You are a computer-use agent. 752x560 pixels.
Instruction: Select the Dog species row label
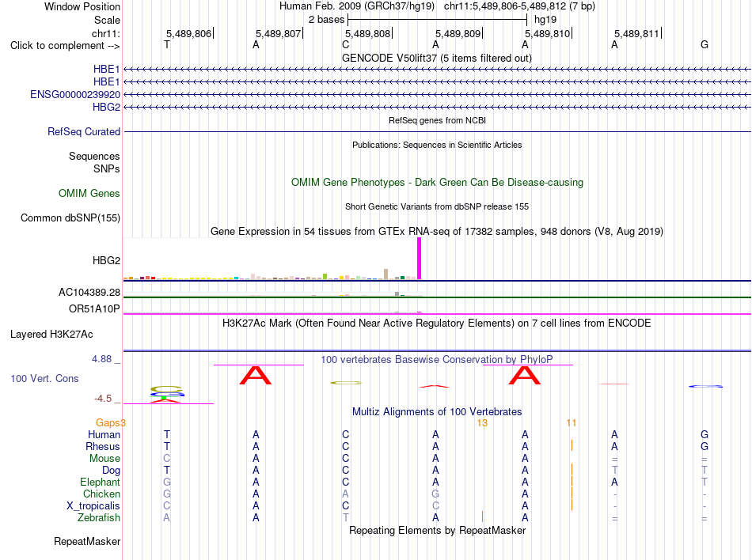pos(111,471)
